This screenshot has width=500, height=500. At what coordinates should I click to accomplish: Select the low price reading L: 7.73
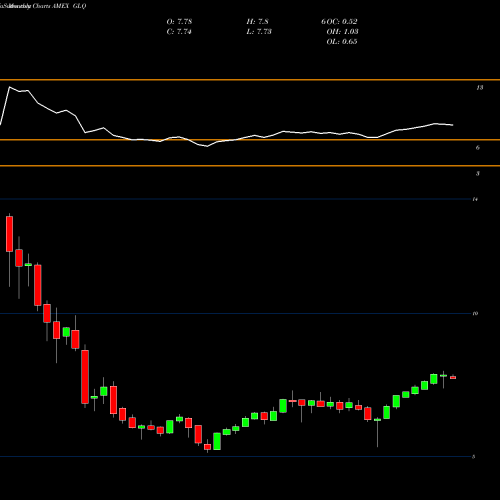pos(259,32)
